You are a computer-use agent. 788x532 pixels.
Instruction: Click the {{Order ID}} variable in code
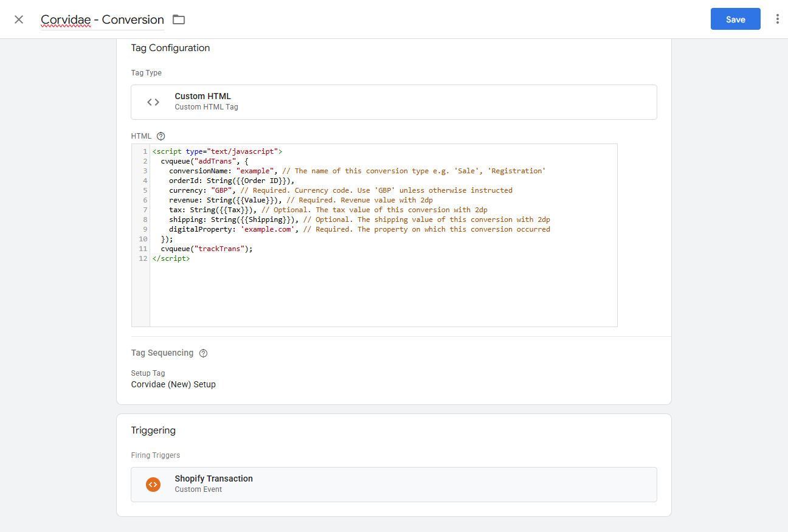[260, 181]
